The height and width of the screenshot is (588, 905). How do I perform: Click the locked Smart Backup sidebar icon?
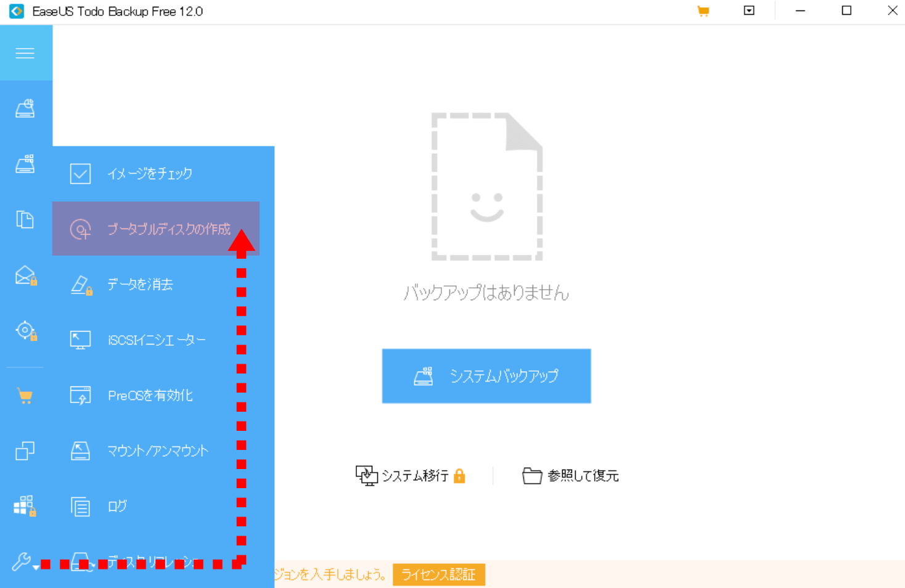click(x=25, y=331)
